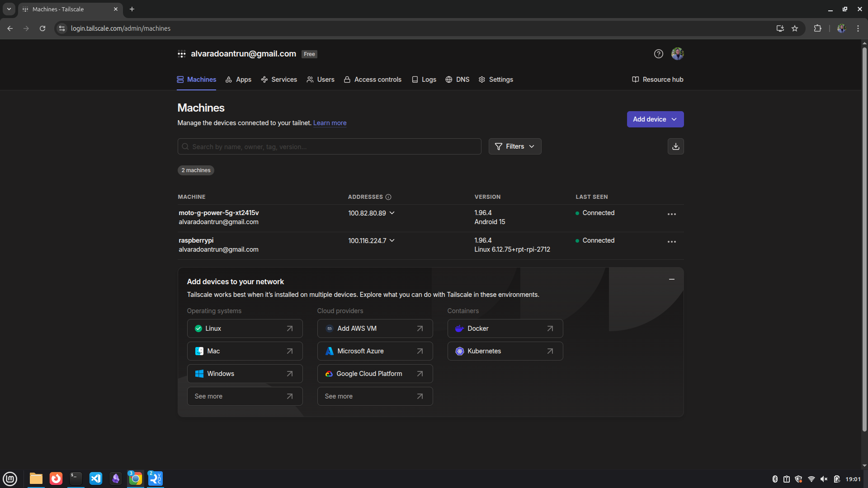Open the Filters dropdown
Screen dimensions: 868x488
pos(515,146)
